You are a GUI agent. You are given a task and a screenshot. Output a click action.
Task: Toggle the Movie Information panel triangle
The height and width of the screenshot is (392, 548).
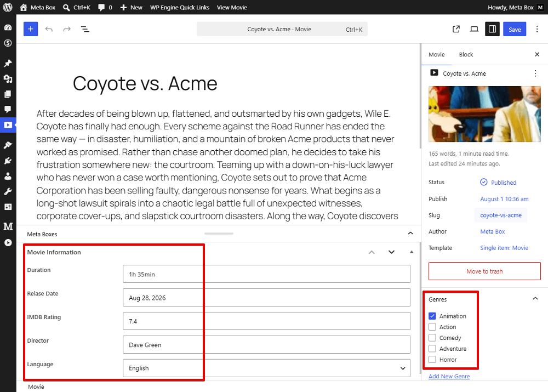coord(412,252)
